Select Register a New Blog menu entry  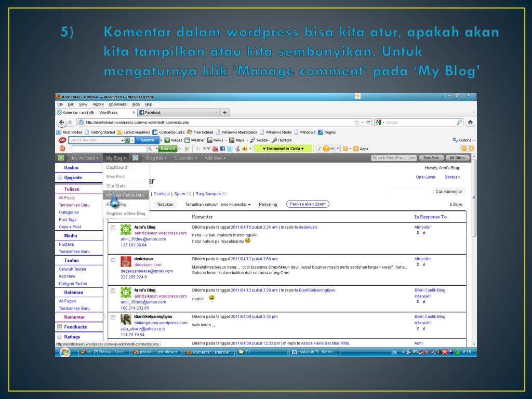126,214
